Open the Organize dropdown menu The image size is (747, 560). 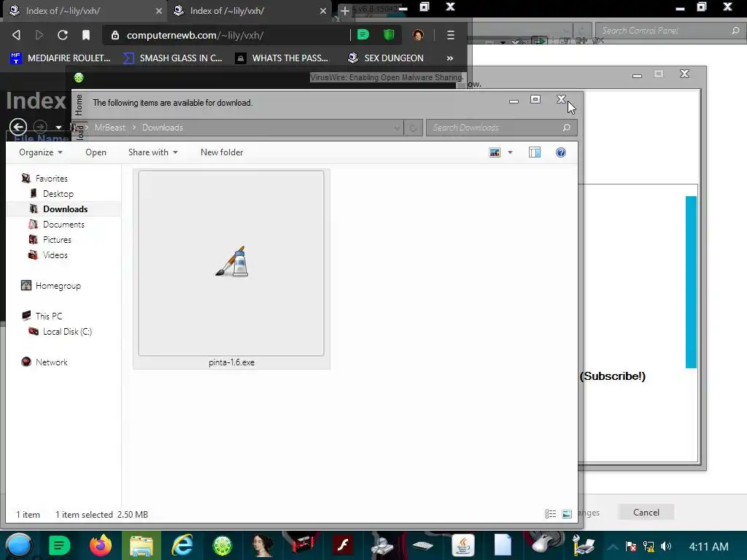point(41,152)
